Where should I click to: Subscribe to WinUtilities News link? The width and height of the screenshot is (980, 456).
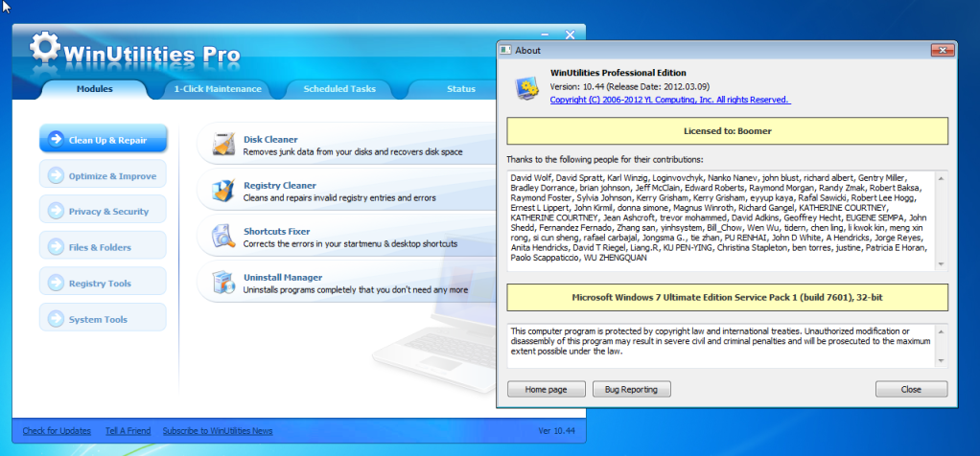[218, 431]
